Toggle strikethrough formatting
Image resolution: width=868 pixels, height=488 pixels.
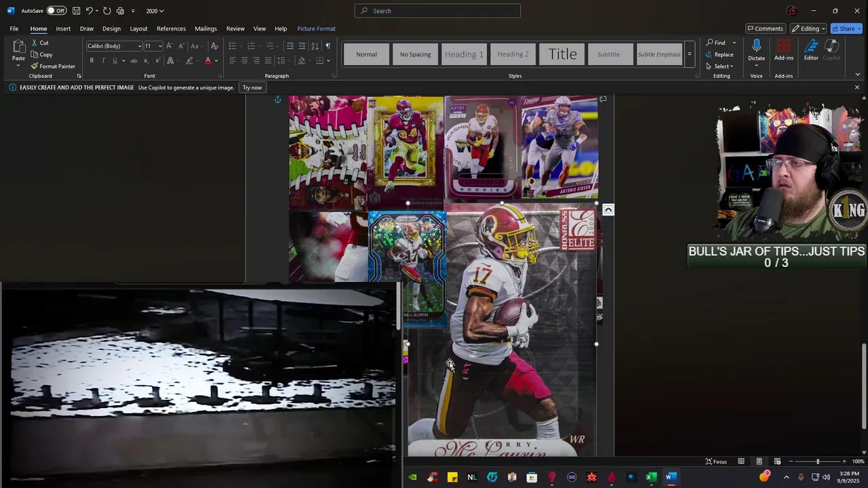(x=133, y=60)
